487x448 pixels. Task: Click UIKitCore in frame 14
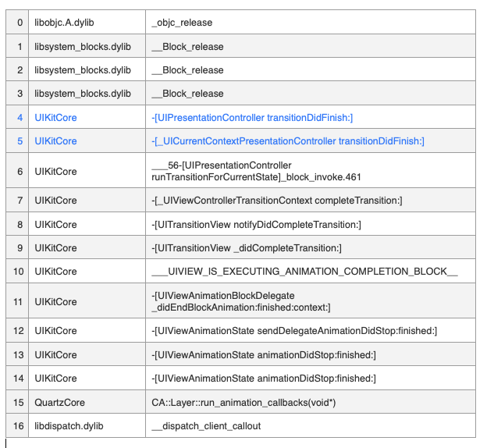(55, 379)
